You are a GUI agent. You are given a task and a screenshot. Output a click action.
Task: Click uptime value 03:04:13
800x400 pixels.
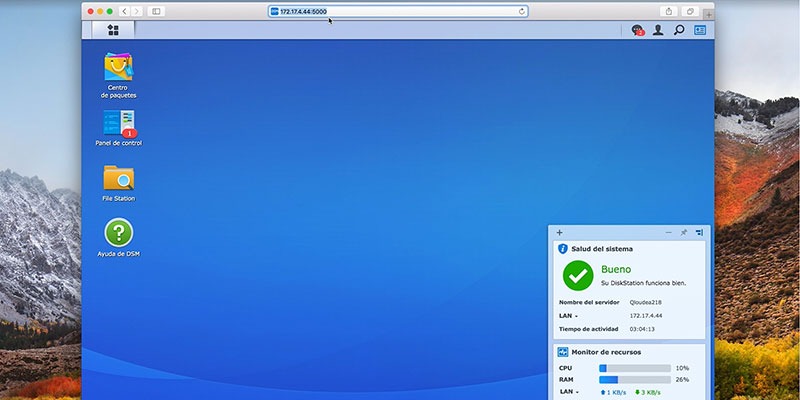(x=642, y=329)
